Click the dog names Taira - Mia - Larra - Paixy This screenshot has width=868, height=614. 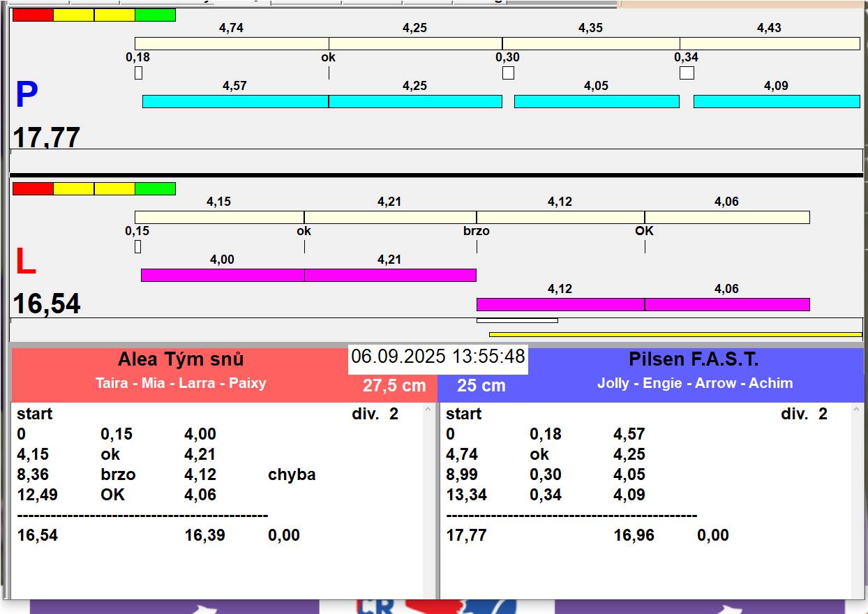tap(181, 383)
